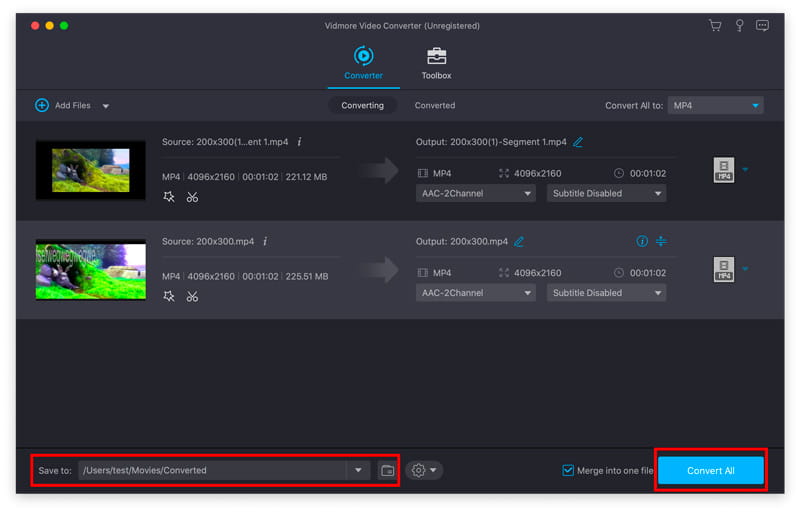Viewport: 800px width, 512px height.
Task: Open the output folder browse icon
Action: [x=387, y=470]
